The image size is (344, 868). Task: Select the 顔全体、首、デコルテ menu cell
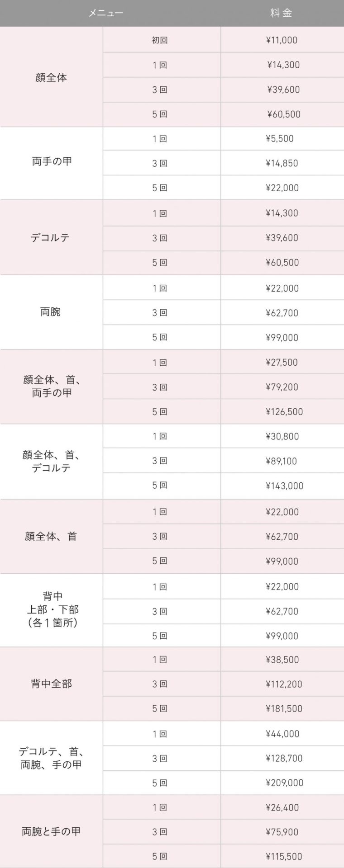[x=51, y=461]
